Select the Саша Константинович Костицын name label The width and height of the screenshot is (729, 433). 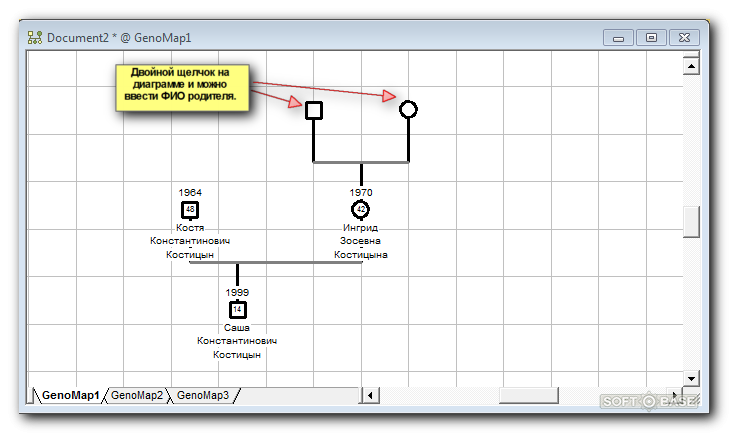click(237, 341)
